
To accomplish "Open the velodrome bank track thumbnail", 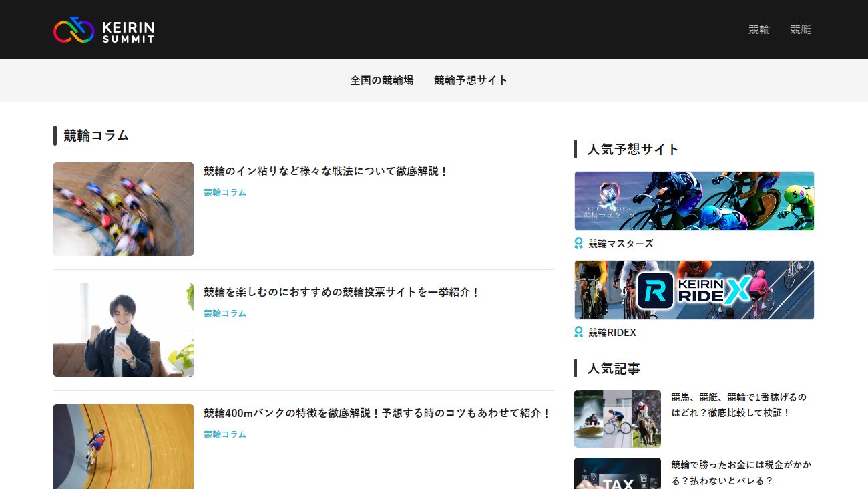I will click(x=124, y=446).
